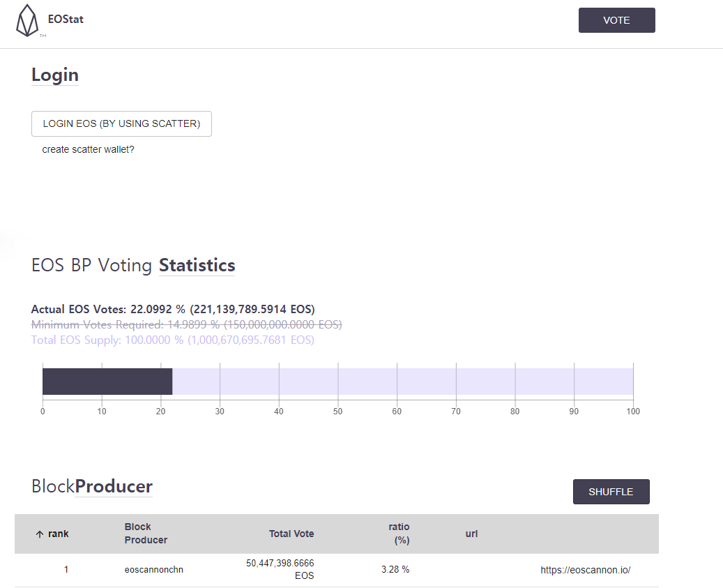Click the Login section heading
723x588 pixels.
[x=55, y=75]
